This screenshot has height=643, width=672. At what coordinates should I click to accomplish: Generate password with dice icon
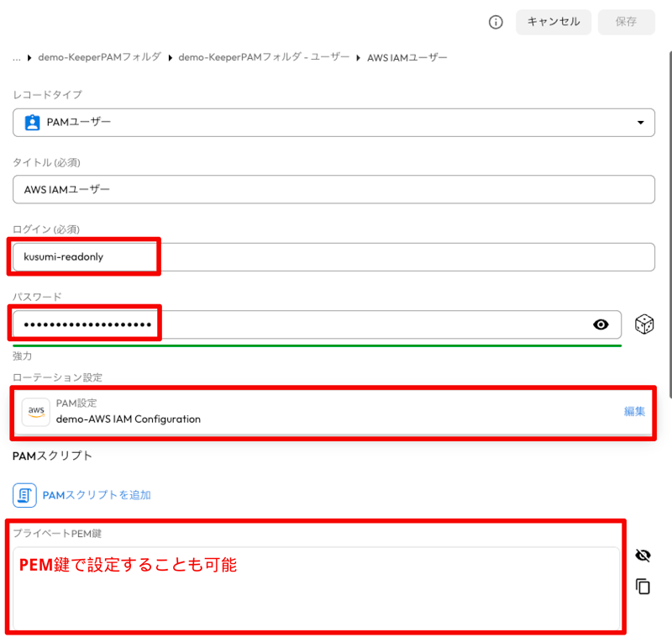(x=644, y=324)
